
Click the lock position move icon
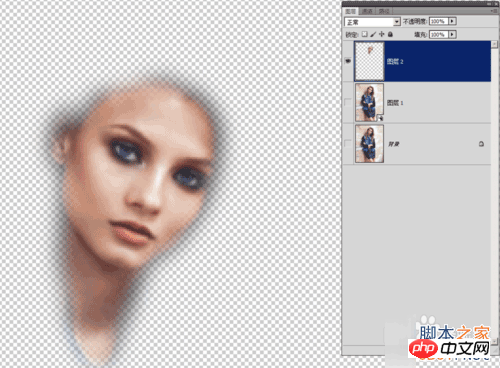coord(382,34)
